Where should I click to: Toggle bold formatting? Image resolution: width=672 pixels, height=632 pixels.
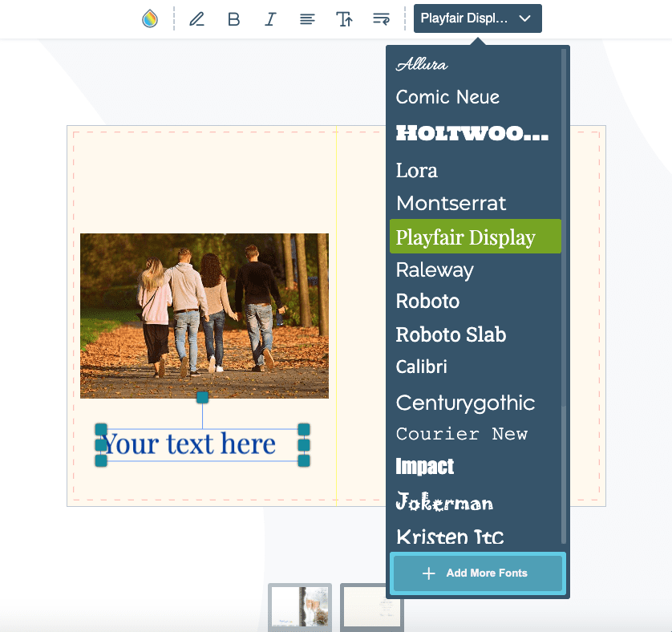(x=233, y=19)
